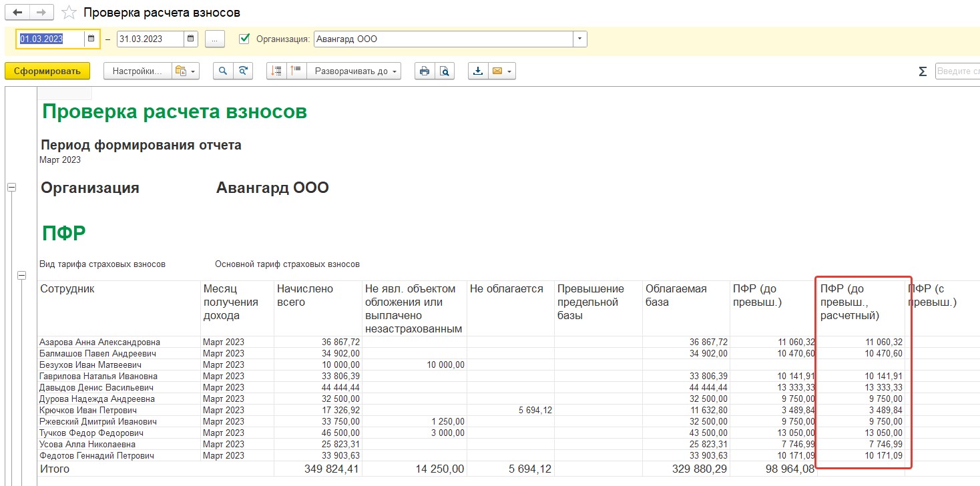980x486 pixels.
Task: Click the sigma sum icon
Action: [x=923, y=71]
